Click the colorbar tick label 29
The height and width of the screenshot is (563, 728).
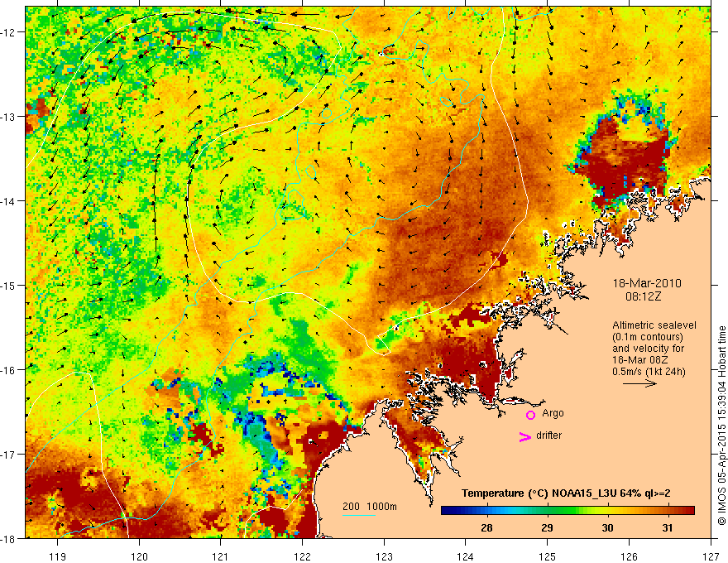(x=547, y=527)
